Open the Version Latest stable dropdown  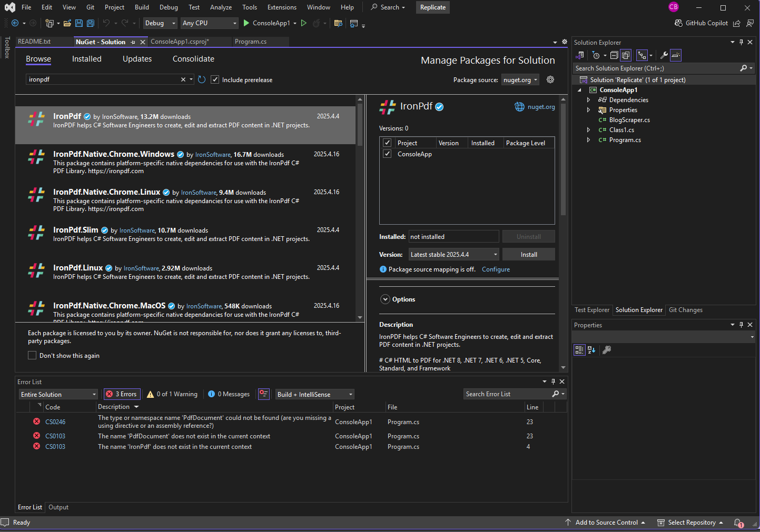coord(454,255)
